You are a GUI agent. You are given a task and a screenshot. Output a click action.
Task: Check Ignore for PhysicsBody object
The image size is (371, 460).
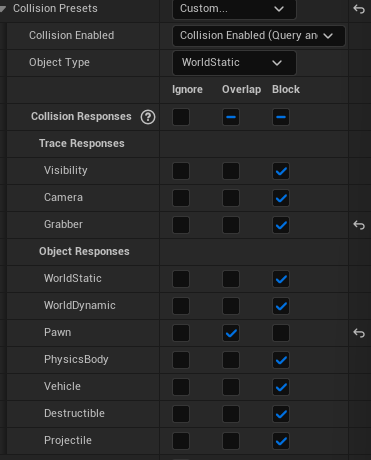point(181,360)
